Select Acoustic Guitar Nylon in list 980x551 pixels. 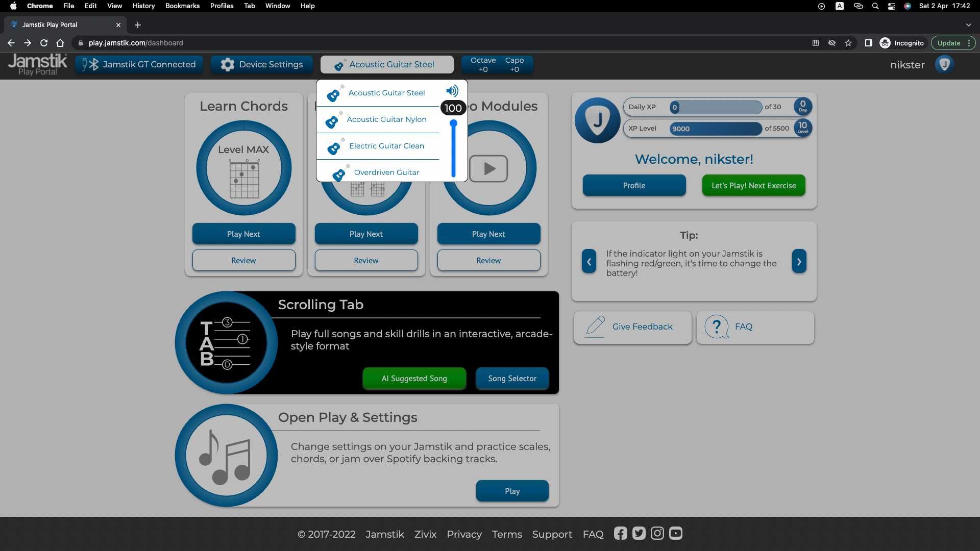[x=378, y=119]
